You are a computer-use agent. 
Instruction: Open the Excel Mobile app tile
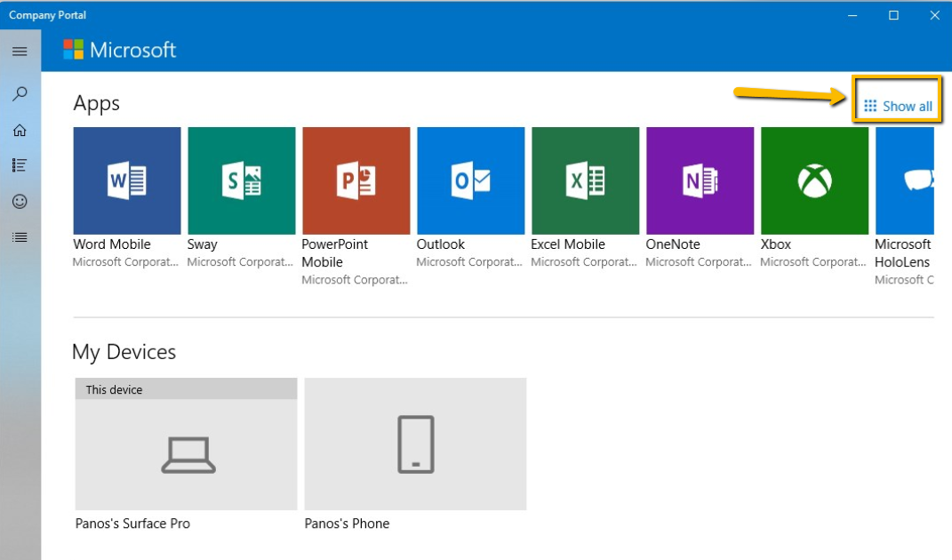585,180
